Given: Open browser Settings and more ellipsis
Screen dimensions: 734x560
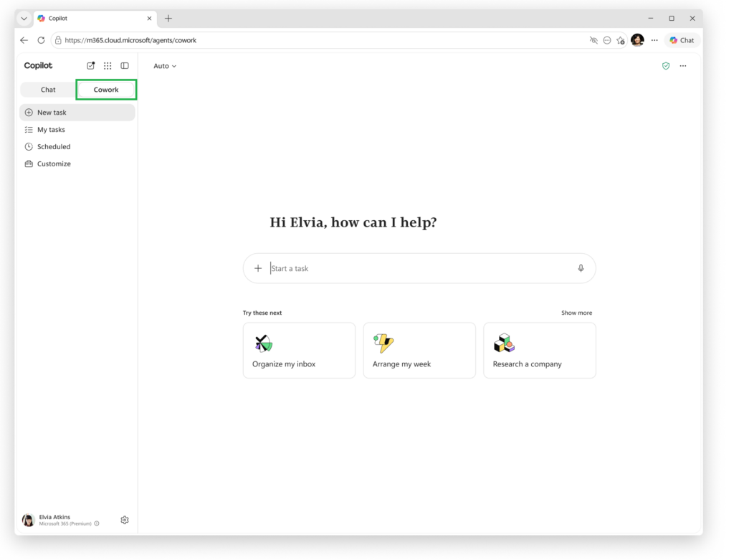Looking at the screenshot, I should (x=654, y=40).
